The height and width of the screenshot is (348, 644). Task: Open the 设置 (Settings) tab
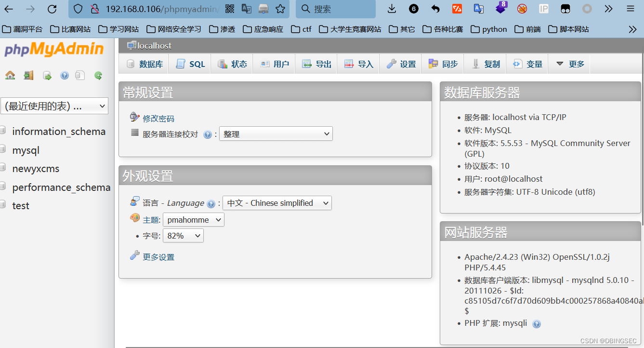[x=401, y=64]
